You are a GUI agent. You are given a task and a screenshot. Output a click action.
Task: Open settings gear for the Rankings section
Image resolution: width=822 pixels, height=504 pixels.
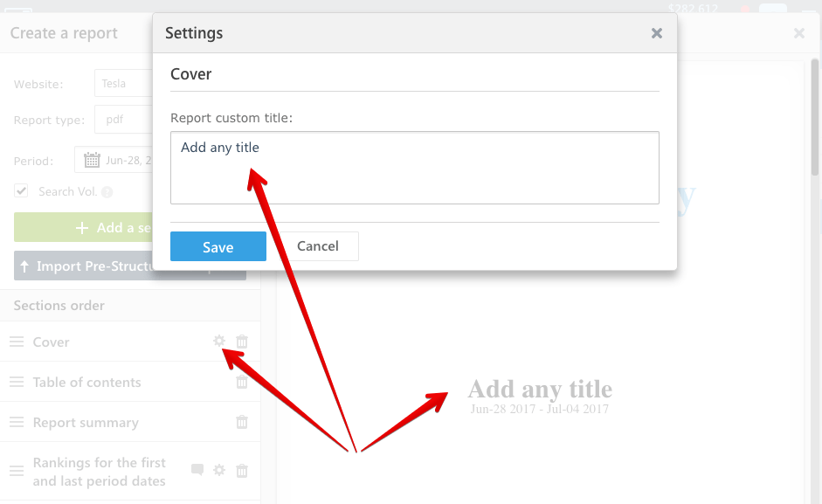pyautogui.click(x=219, y=470)
